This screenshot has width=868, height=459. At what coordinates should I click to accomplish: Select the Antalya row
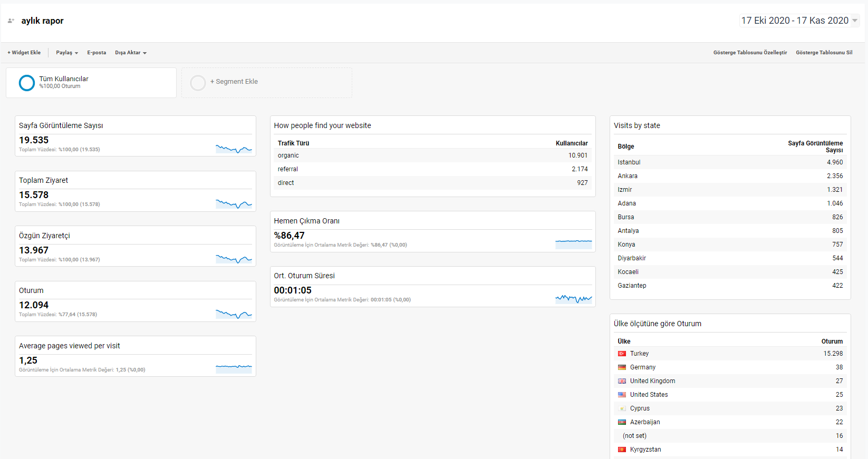coord(730,231)
